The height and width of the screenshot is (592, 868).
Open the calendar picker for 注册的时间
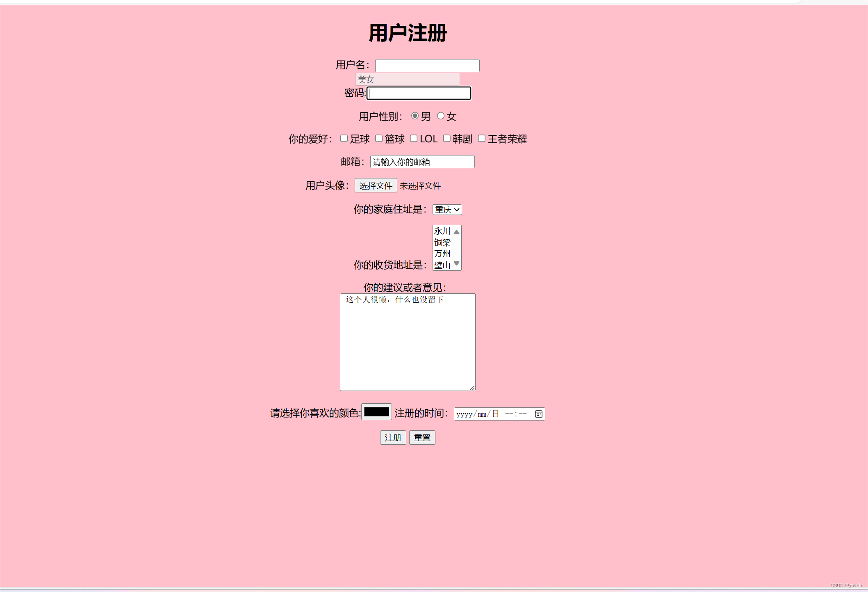[x=538, y=414]
